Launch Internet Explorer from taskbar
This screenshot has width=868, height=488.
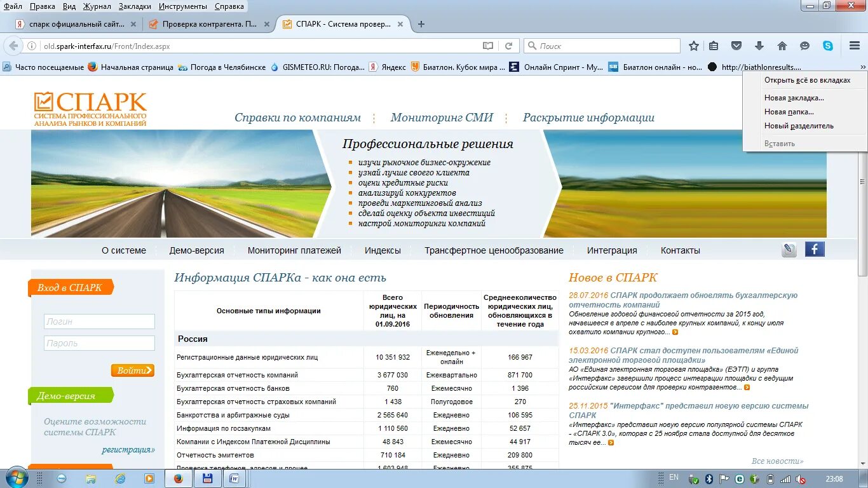click(120, 478)
